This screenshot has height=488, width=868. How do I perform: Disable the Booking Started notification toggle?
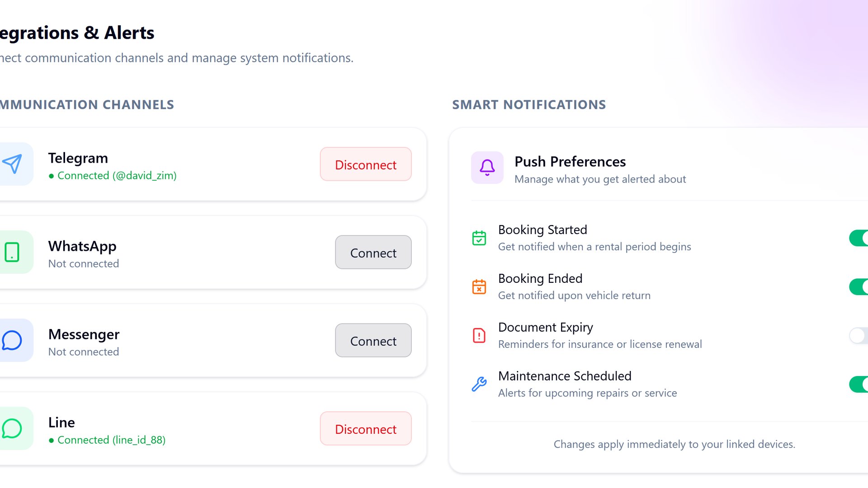859,238
